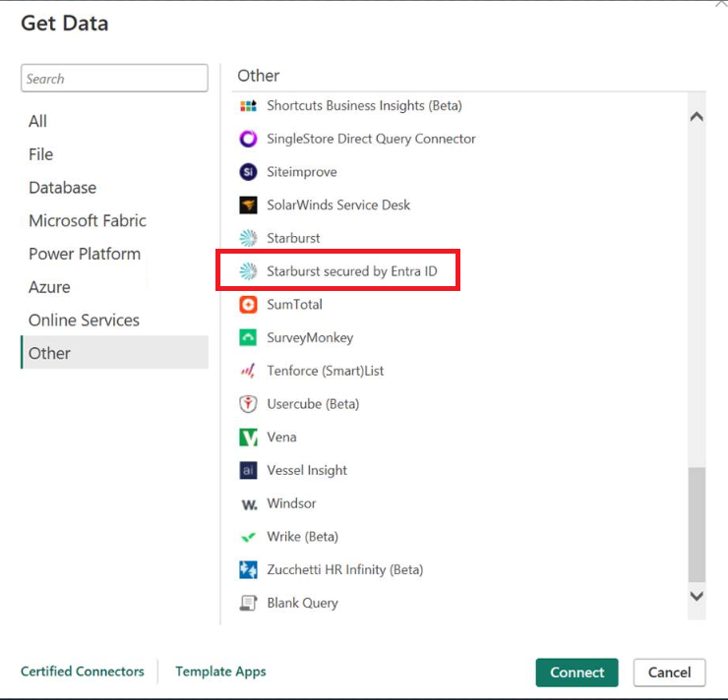Click the SurveyMonkey connector icon

248,337
